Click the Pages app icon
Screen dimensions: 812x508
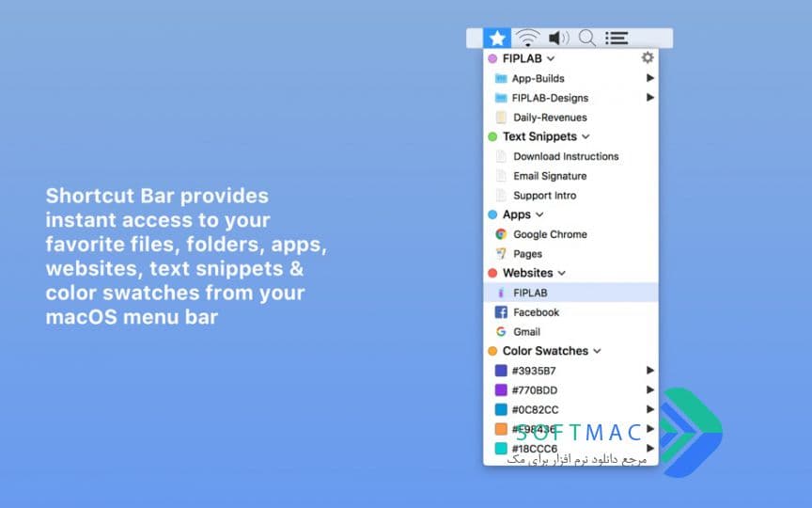click(501, 253)
